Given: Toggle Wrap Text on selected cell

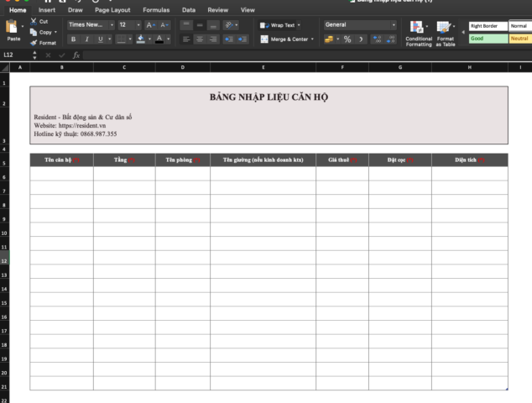Looking at the screenshot, I should click(x=279, y=25).
